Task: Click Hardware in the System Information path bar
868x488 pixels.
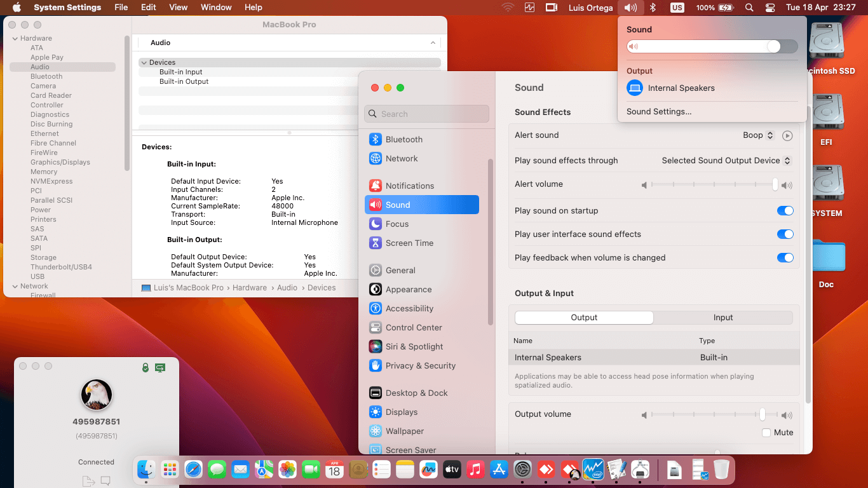Action: pyautogui.click(x=250, y=288)
